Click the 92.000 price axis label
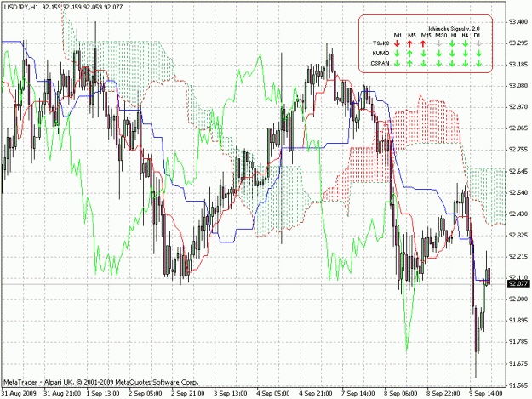532x399 pixels. [x=518, y=299]
